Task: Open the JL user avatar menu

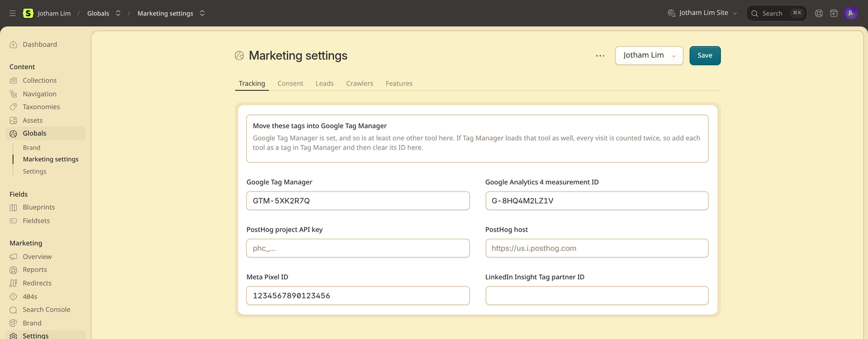Action: tap(851, 13)
